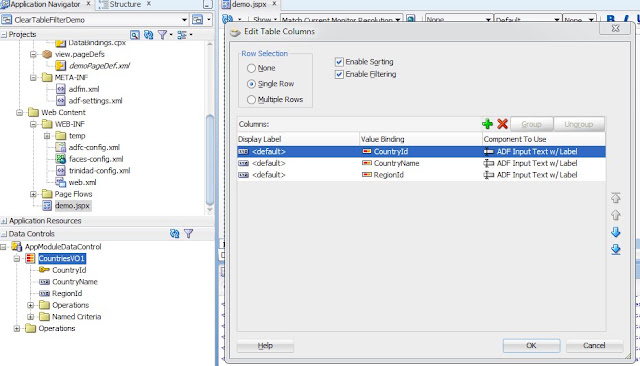Select CountryId value binding cell
Viewport: 640px width, 366px height.
[421, 152]
